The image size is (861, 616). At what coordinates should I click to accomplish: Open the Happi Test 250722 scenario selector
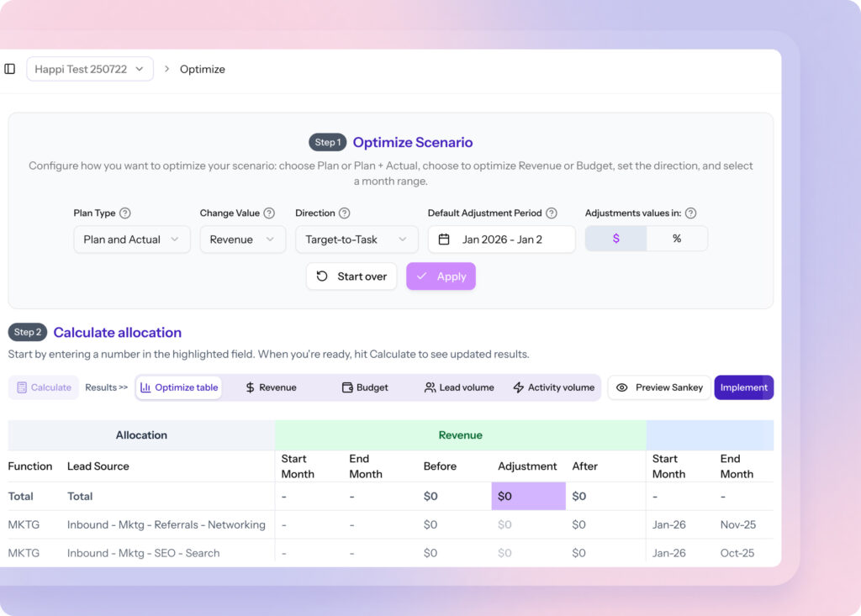pyautogui.click(x=89, y=69)
